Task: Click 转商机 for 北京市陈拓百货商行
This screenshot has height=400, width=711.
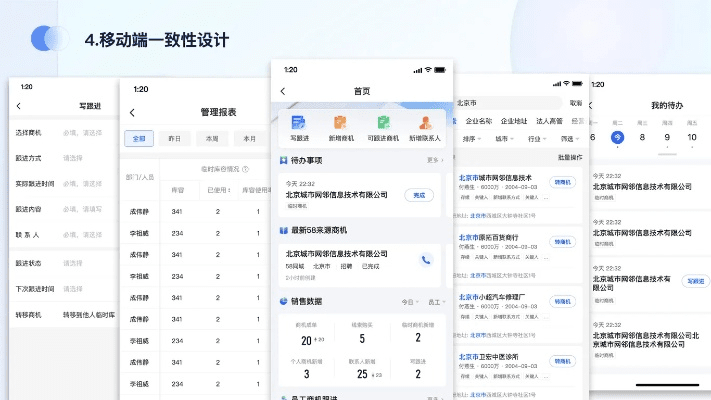Action: (x=562, y=242)
